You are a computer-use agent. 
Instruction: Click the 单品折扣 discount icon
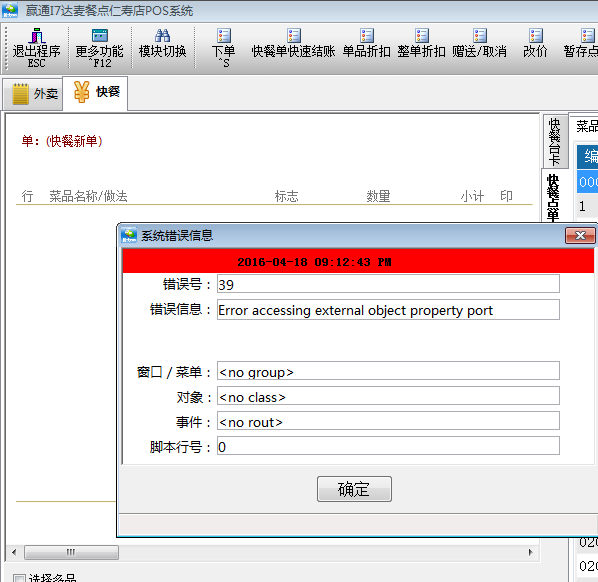coord(367,35)
